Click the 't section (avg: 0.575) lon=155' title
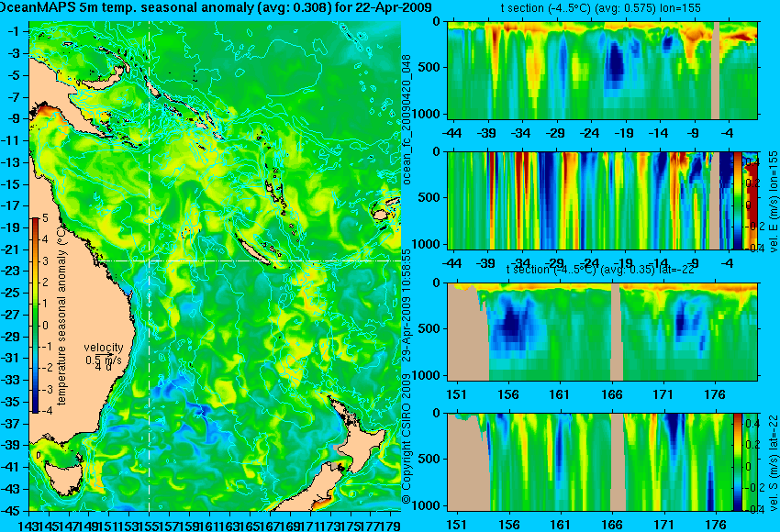 (x=600, y=8)
